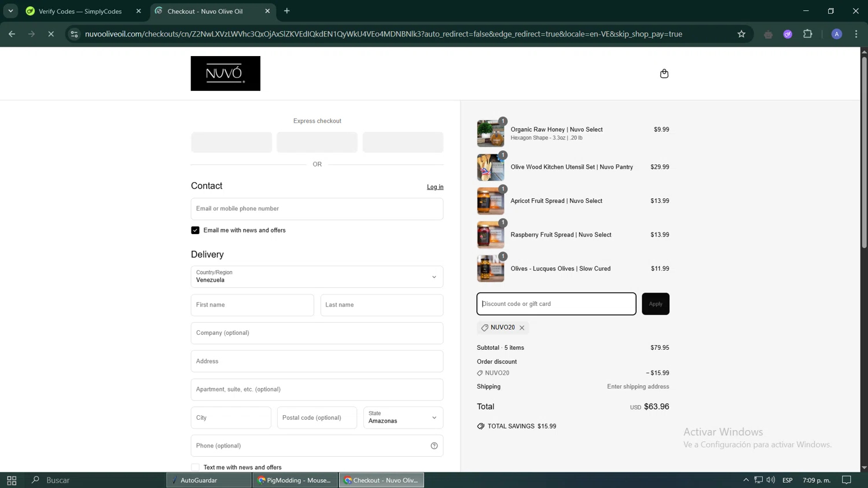The width and height of the screenshot is (868, 488).
Task: Open a new browser tab
Action: 287,11
